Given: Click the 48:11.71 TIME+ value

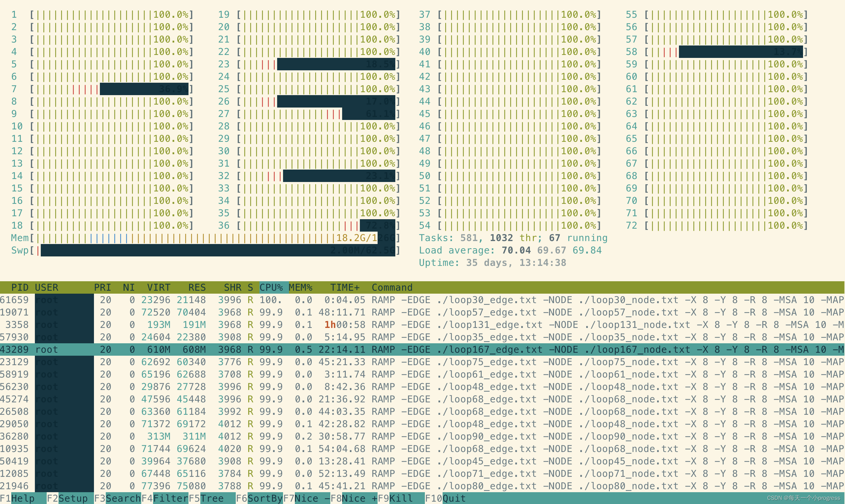Looking at the screenshot, I should pyautogui.click(x=342, y=312).
